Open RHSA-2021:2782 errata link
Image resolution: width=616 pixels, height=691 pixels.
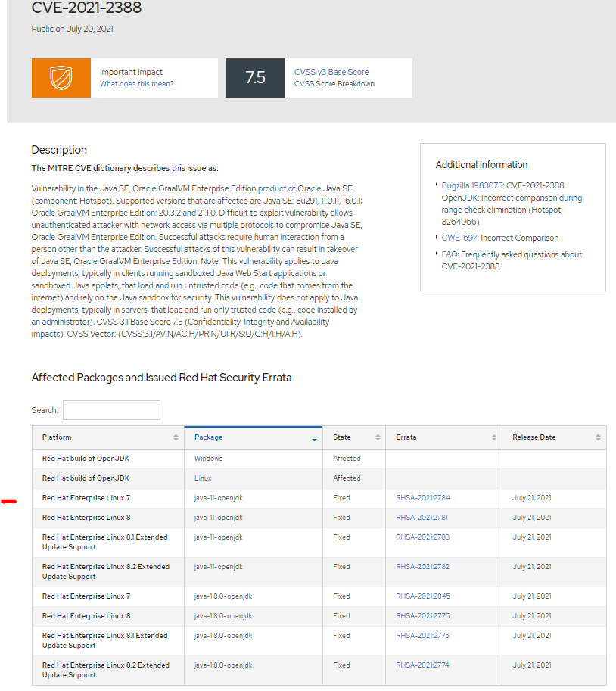point(422,567)
